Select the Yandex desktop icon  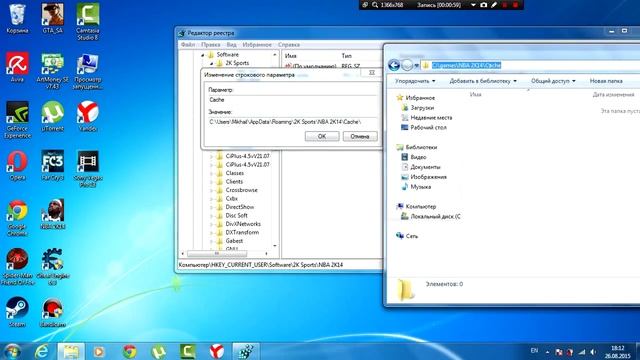[x=87, y=117]
